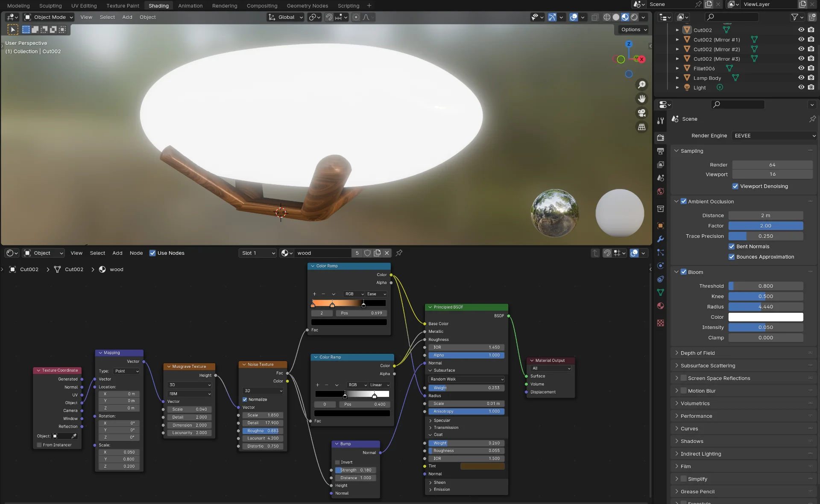This screenshot has width=820, height=504.
Task: Select wireframe viewport shading mode
Action: [606, 17]
